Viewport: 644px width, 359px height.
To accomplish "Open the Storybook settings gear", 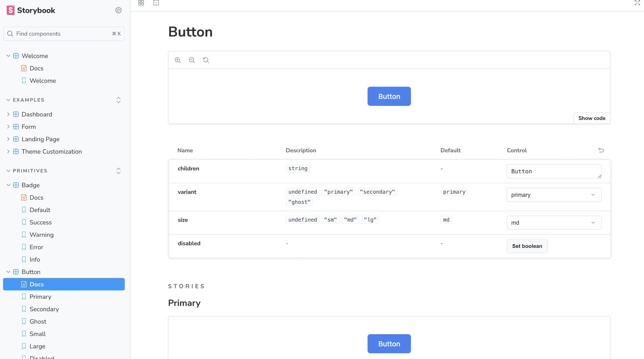I will 118,10.
